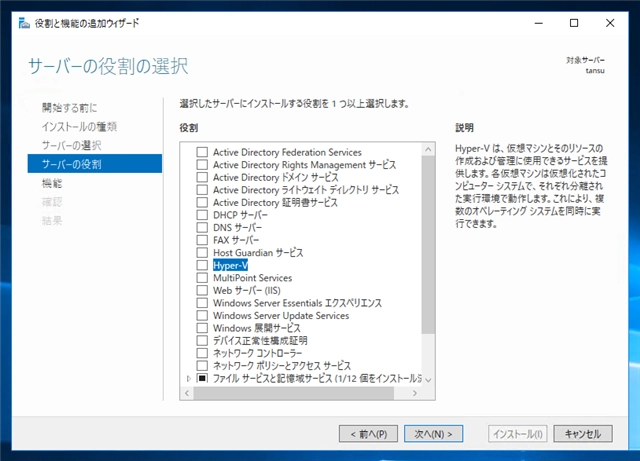Tick the FAX サーバー checkbox

click(202, 240)
